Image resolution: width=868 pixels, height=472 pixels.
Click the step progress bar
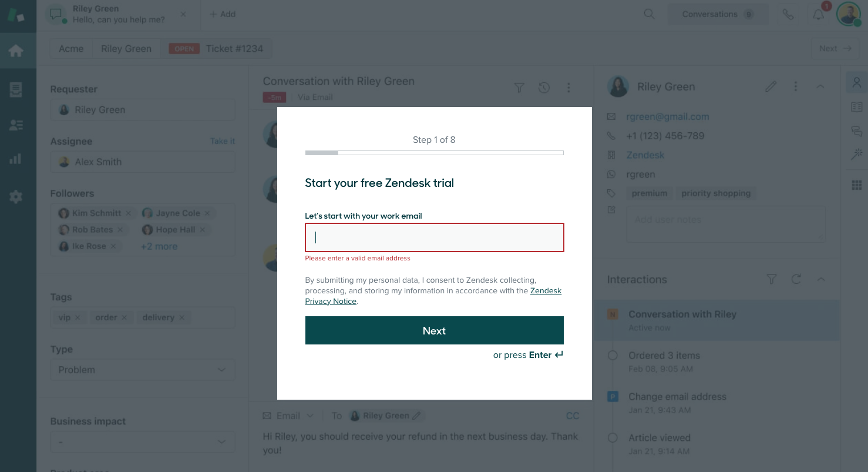(434, 153)
